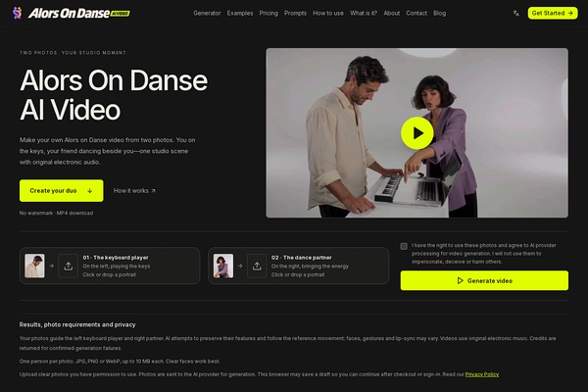Viewport: 588px width, 392px height.
Task: Open the language translate icon
Action: (x=516, y=13)
